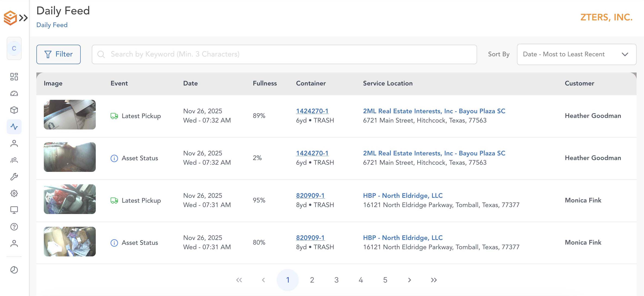This screenshot has height=296, width=644.
Task: Click the keyword search field
Action: click(284, 54)
